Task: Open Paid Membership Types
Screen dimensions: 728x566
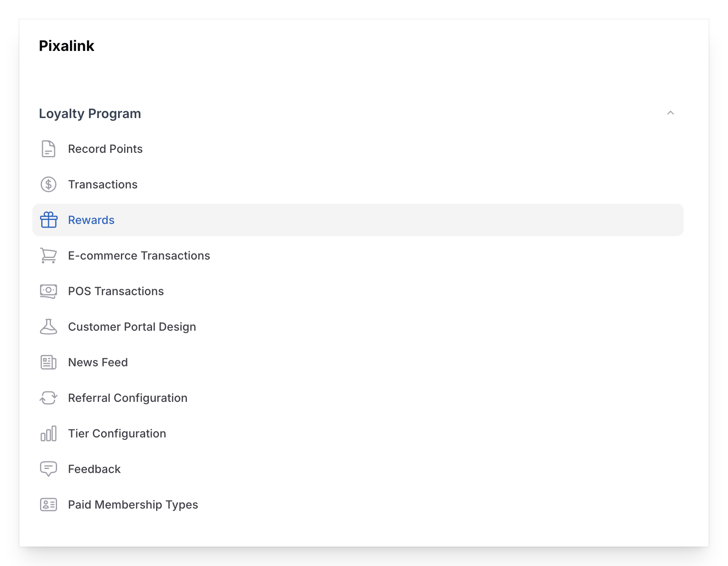Action: pos(133,505)
